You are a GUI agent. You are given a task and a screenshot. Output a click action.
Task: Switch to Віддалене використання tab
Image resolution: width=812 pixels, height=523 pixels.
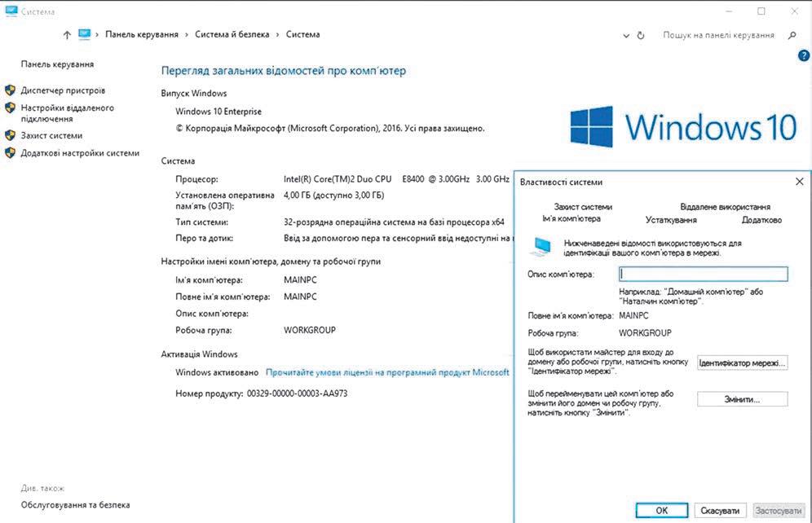click(725, 207)
